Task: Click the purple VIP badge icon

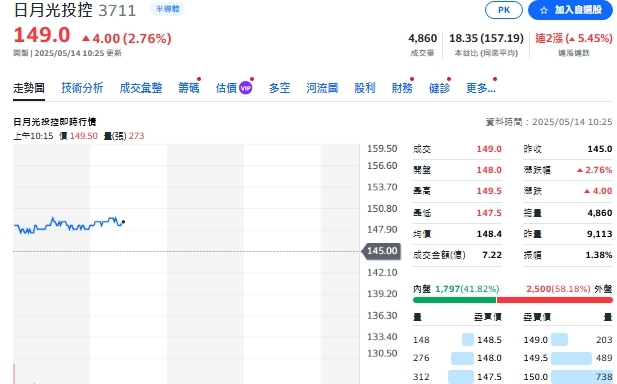Action: [x=246, y=88]
